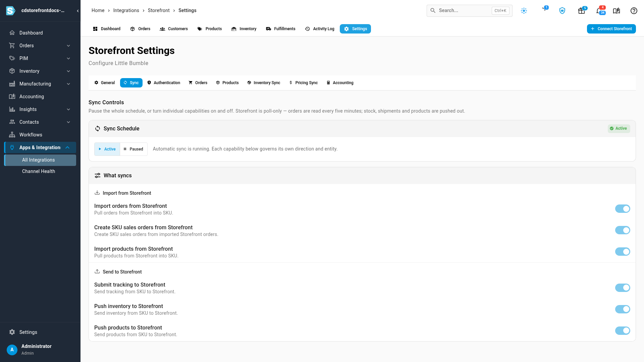Click the Connect Storefront button
Image resolution: width=644 pixels, height=362 pixels.
tap(611, 29)
